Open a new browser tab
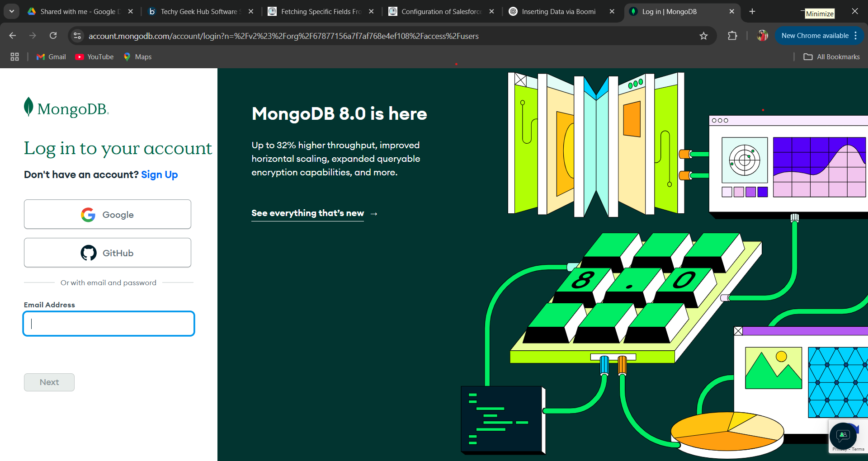 pos(752,11)
